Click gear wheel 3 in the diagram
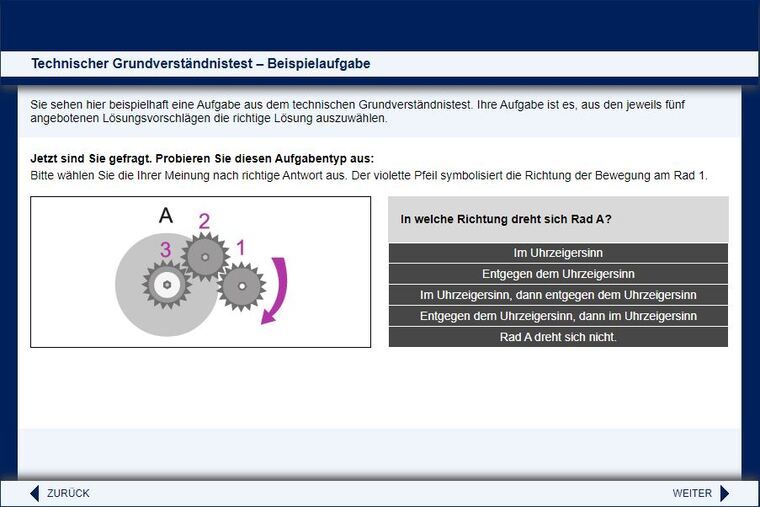Viewport: 760px width, 507px height. pos(167,285)
